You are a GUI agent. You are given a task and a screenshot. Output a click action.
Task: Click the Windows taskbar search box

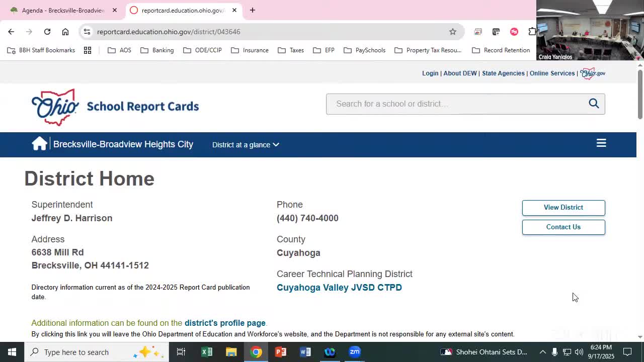97,352
